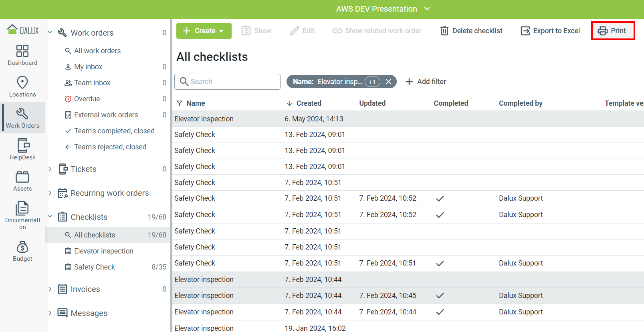The image size is (644, 332).
Task: Click the Completed by column header
Action: click(521, 103)
